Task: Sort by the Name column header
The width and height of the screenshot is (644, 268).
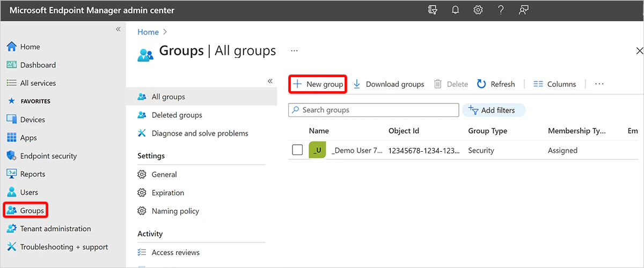Action: coord(319,131)
